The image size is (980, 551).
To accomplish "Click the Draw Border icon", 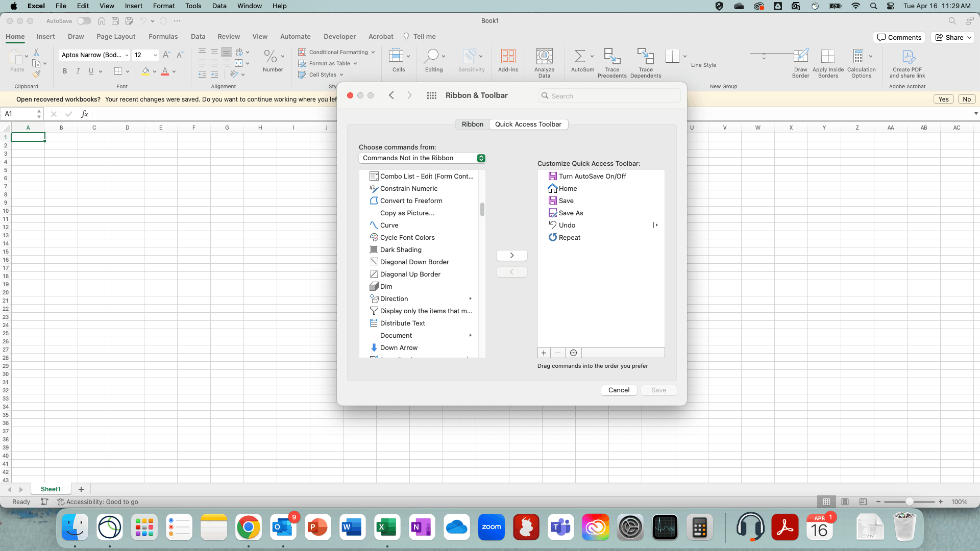I will pos(800,56).
